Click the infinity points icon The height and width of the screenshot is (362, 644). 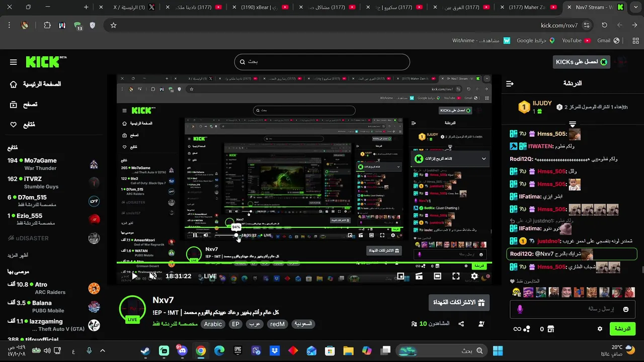point(517,329)
